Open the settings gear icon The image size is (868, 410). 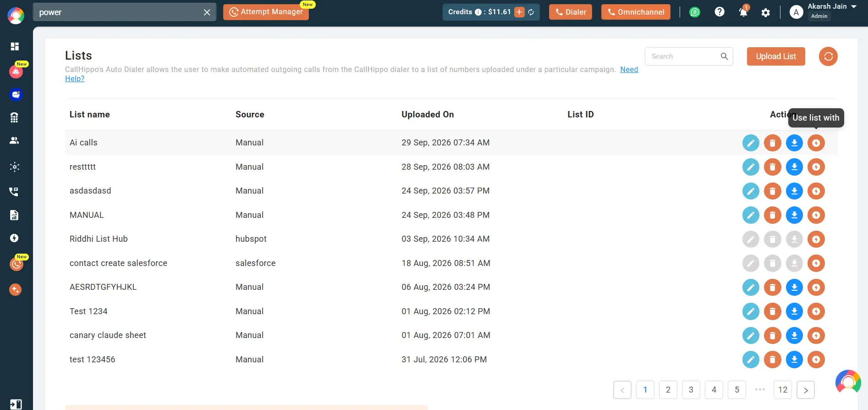(x=765, y=13)
